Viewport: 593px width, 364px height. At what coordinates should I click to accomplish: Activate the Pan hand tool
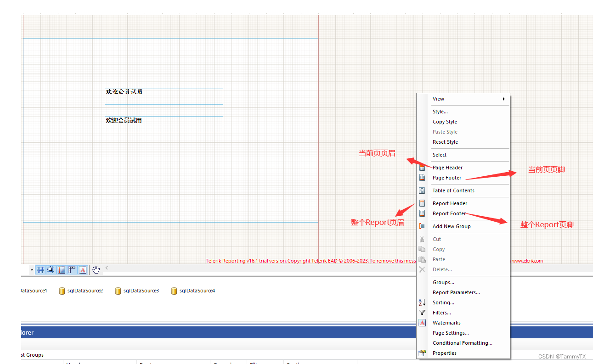(x=96, y=270)
